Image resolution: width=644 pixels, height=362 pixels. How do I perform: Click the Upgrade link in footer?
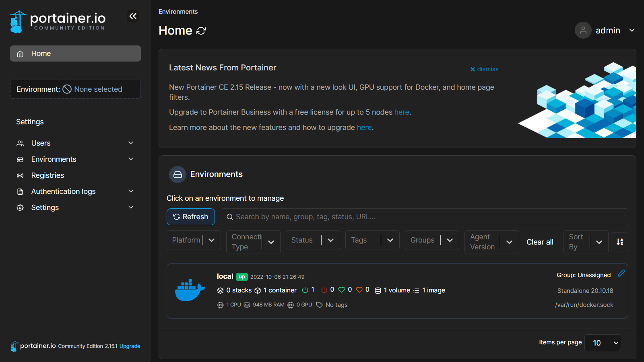click(130, 346)
